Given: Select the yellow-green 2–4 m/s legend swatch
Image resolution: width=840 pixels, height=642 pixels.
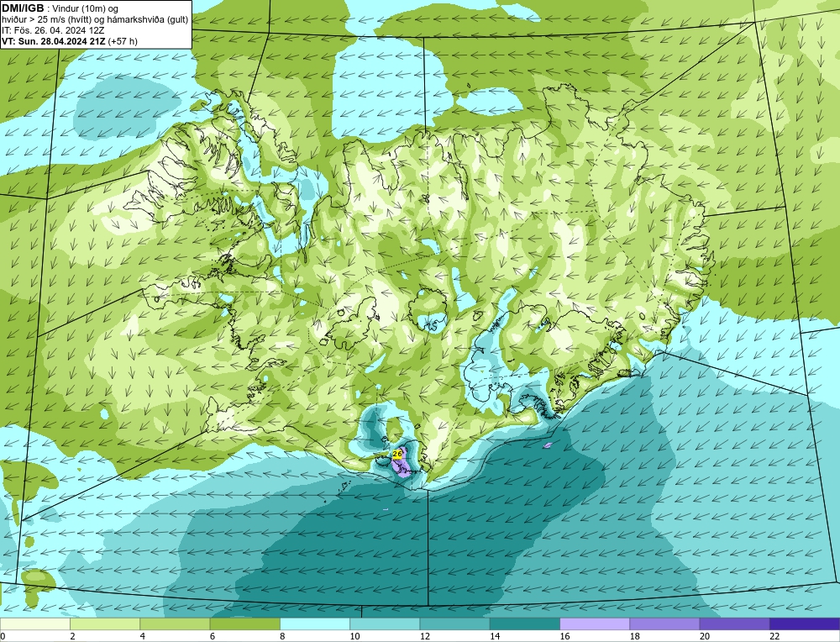Looking at the screenshot, I should tap(105, 624).
